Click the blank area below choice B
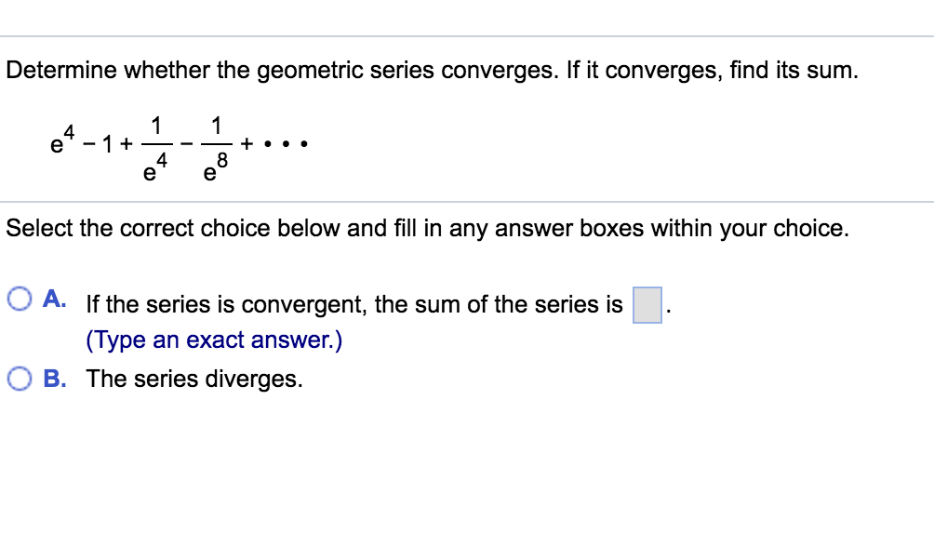 pos(465,465)
